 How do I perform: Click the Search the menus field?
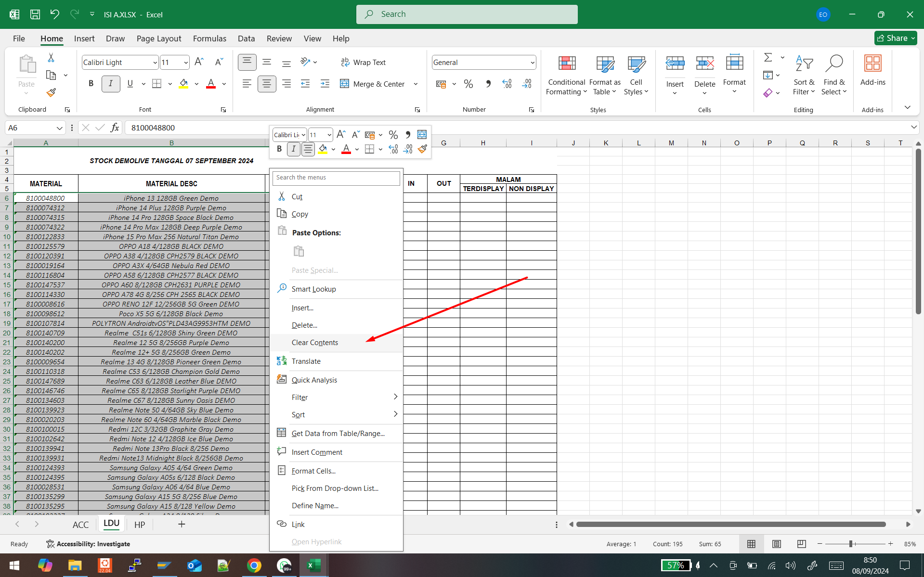[x=336, y=178]
